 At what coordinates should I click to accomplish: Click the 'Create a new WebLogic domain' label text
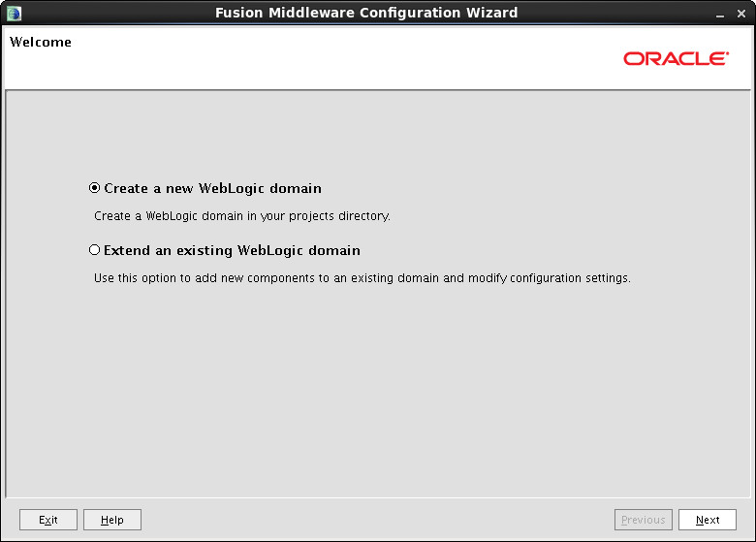212,188
